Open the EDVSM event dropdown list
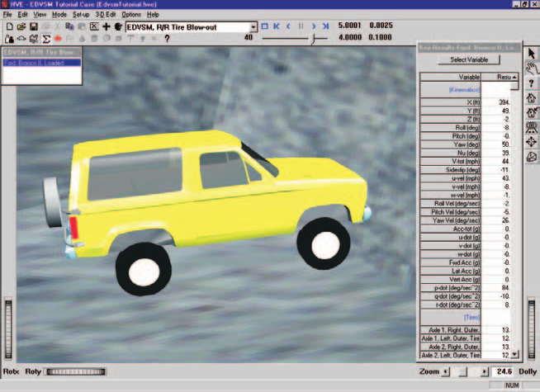540x392 pixels. tap(253, 27)
